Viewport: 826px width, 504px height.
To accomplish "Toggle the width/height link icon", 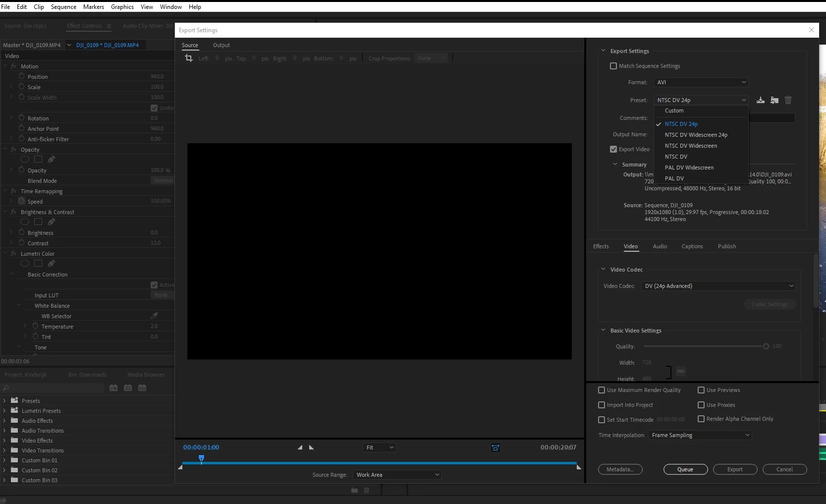I will tap(681, 371).
